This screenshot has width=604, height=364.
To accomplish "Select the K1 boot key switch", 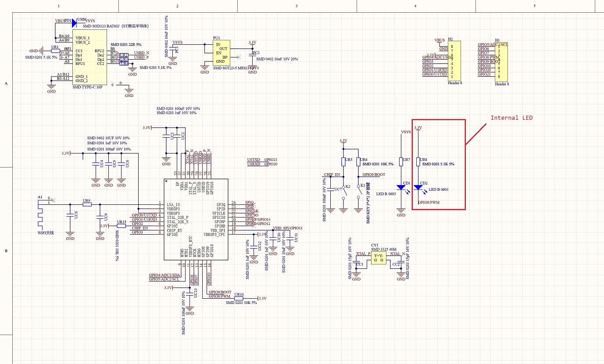I will tap(359, 192).
